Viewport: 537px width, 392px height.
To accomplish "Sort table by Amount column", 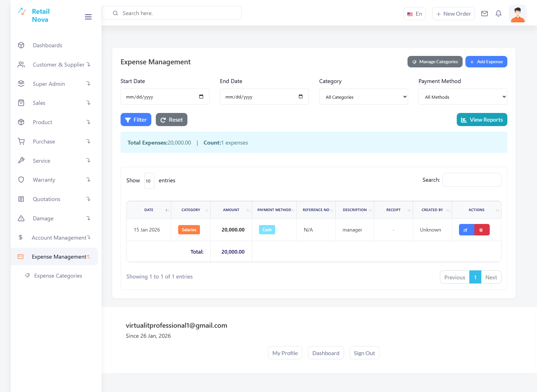I will tap(231, 210).
